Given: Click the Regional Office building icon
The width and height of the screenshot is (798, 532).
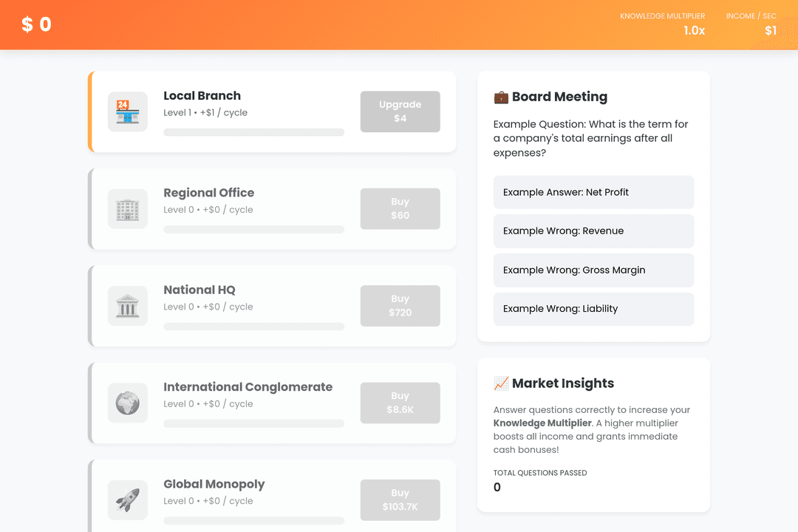Looking at the screenshot, I should 128,208.
